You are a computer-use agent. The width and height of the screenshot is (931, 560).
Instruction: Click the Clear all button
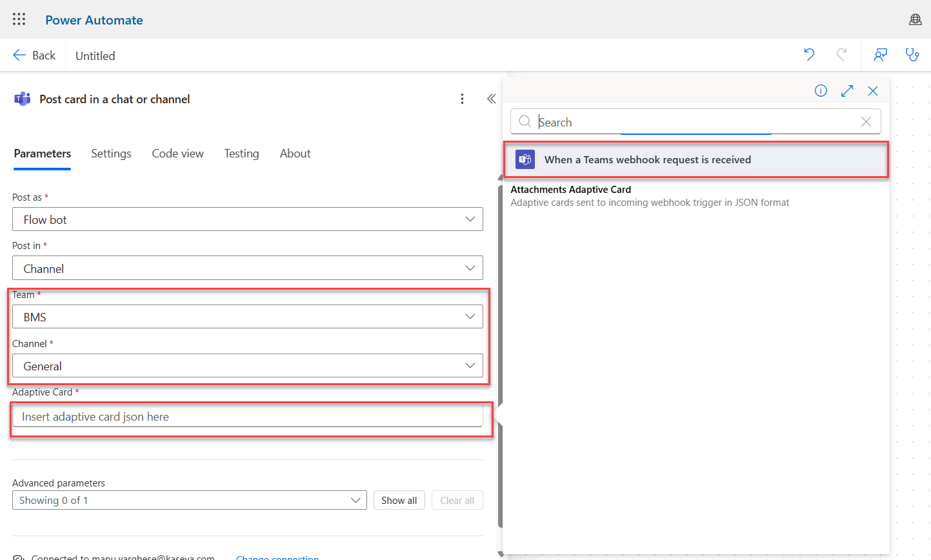pyautogui.click(x=457, y=500)
